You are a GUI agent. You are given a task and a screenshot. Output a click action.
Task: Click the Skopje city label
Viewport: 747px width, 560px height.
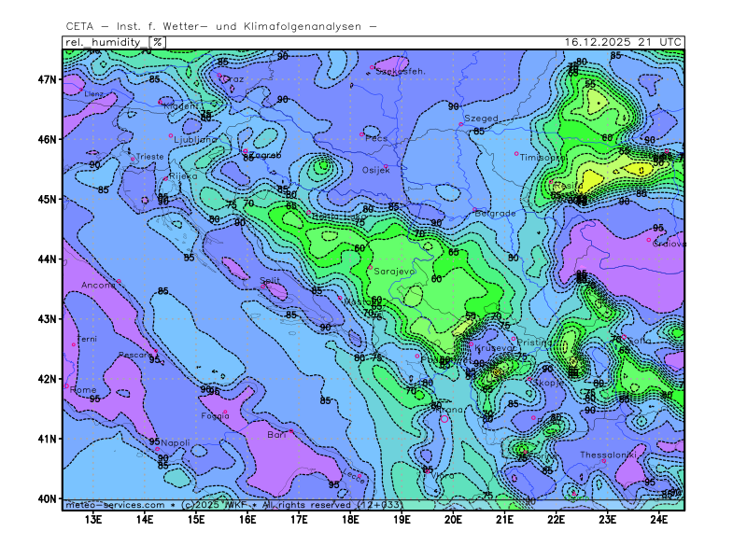549,382
